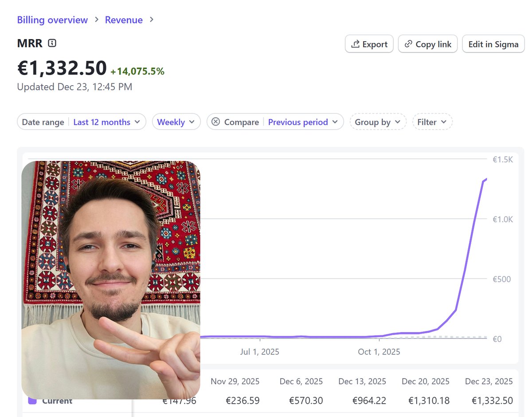
Task: Remove comparison with the Compare X icon
Action: tap(215, 122)
